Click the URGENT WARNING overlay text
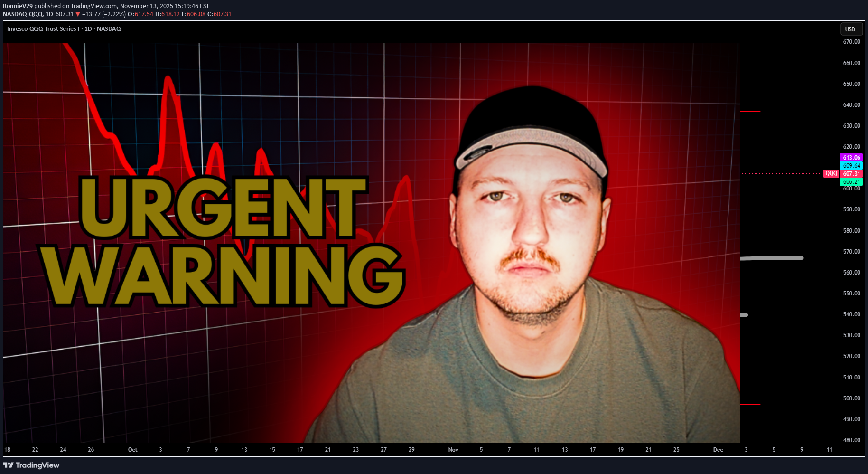Screen dimensions: 868x474 [x=223, y=242]
